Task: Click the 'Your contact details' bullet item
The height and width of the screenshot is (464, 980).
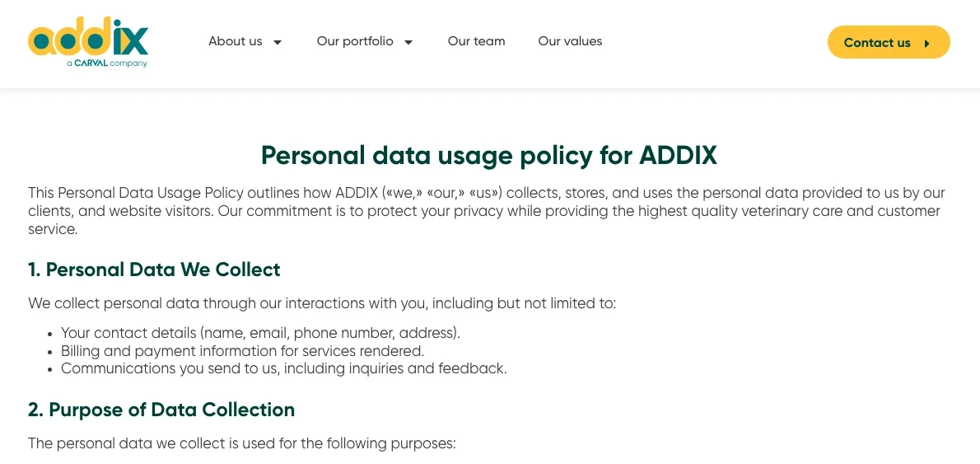Action: pyautogui.click(x=260, y=333)
